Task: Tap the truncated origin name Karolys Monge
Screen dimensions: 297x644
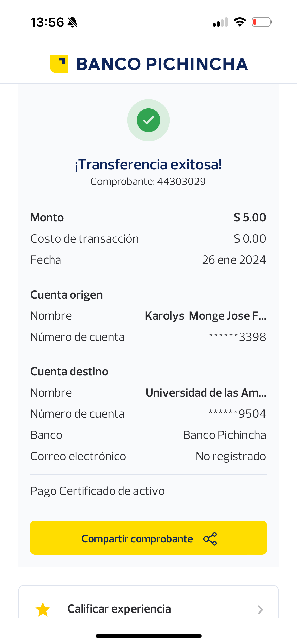Action: [205, 316]
